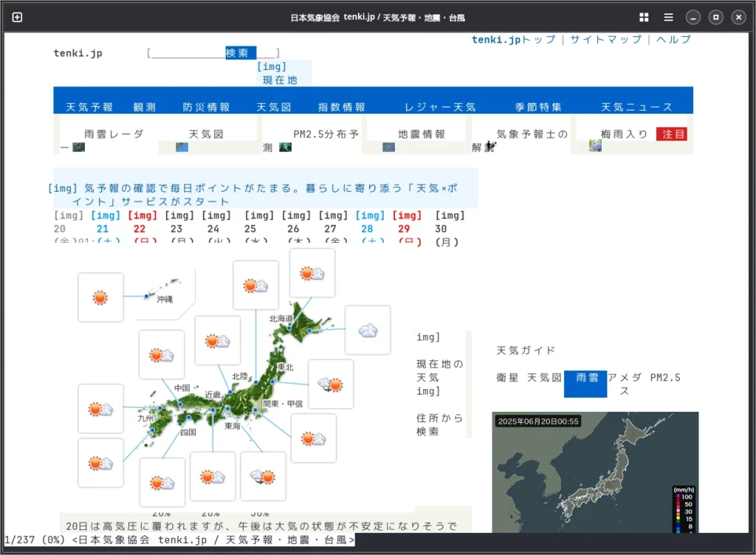Open the 雨雲レーダー link
This screenshot has height=555, width=756.
[114, 134]
